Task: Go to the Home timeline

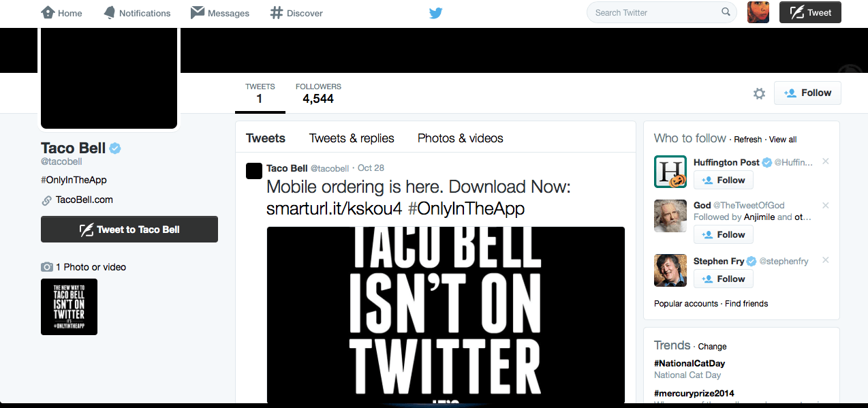Action: [x=61, y=12]
